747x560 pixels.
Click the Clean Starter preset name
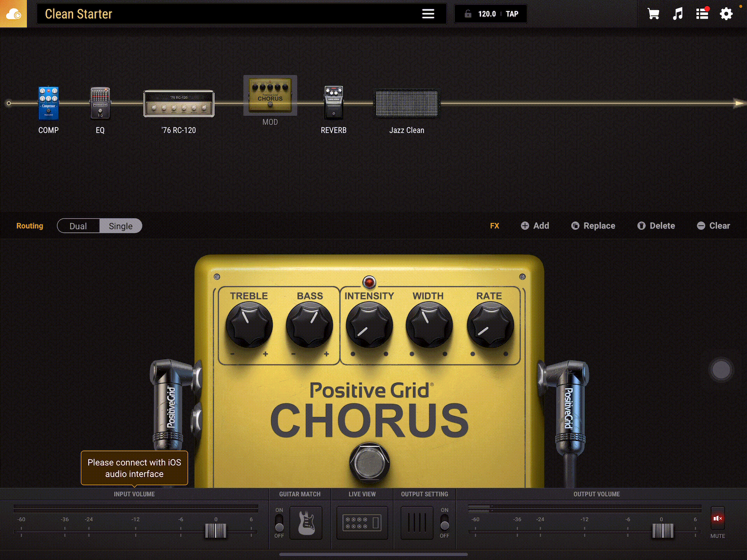(79, 14)
